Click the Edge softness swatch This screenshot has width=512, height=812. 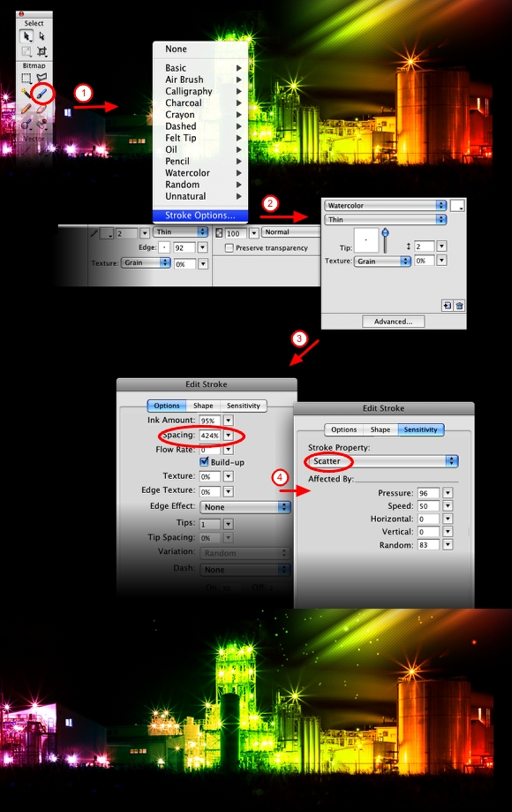point(164,247)
